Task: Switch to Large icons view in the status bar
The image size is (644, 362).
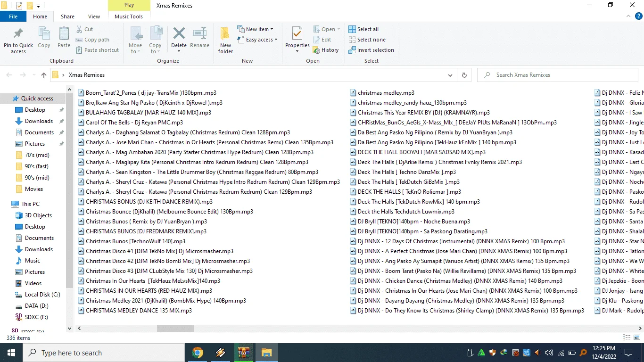Action: coord(637,337)
